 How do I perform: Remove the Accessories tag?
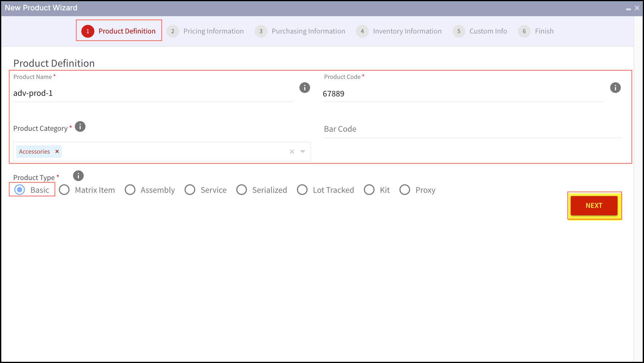click(x=57, y=152)
